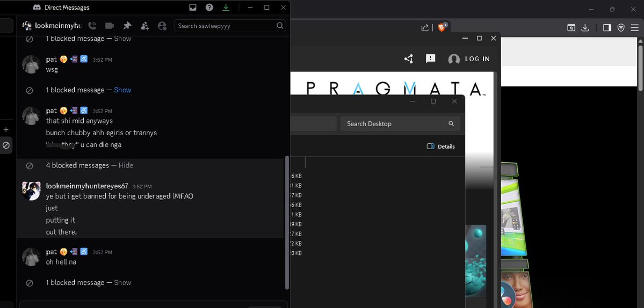Click the profile silhouette beside LOG IN

[454, 59]
